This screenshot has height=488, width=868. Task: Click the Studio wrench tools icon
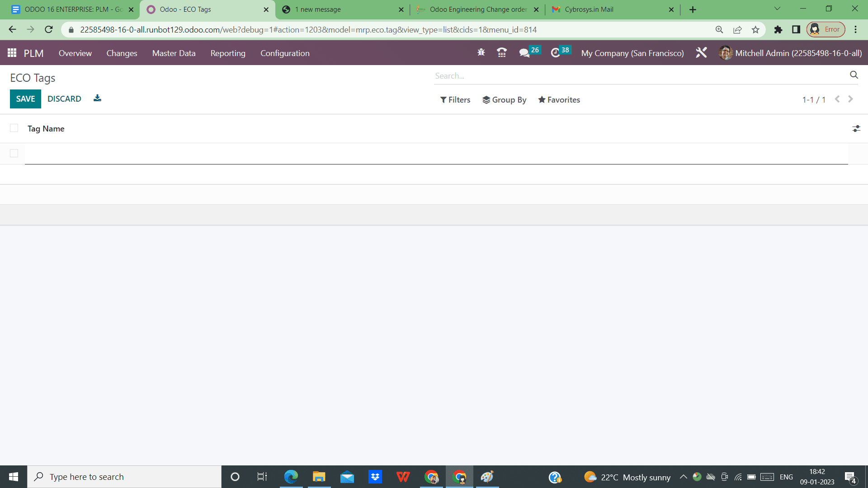(x=701, y=53)
